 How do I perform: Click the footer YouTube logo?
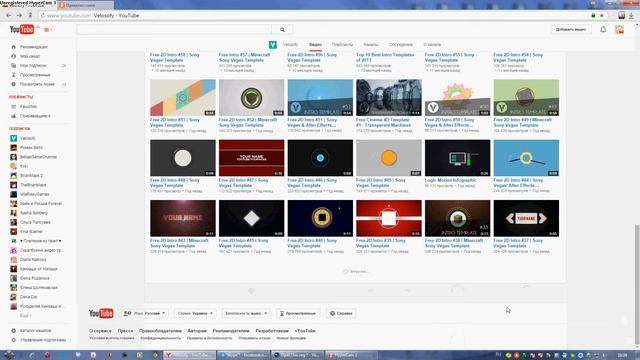pos(101,313)
